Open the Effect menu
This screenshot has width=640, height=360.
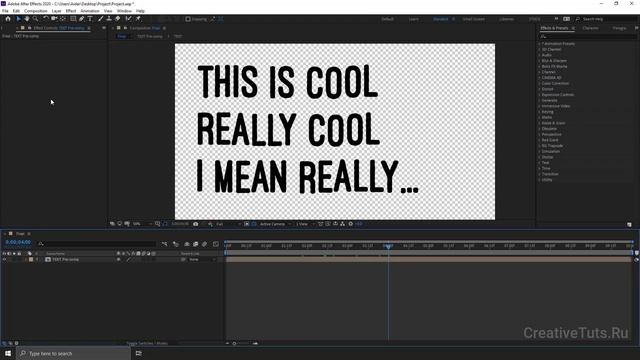coord(71,11)
